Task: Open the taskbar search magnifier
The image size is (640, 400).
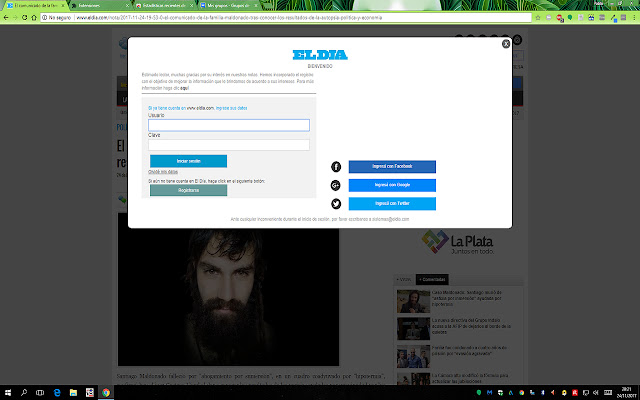Action: (x=24, y=393)
